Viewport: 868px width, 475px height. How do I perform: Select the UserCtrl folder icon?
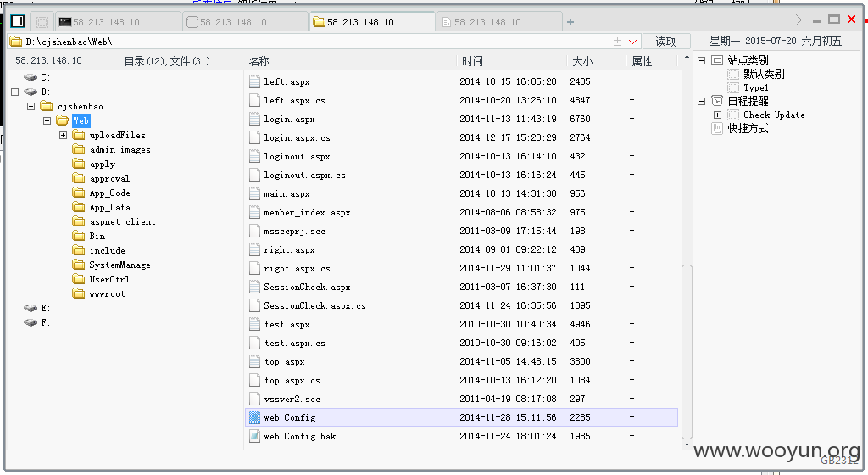pos(79,279)
